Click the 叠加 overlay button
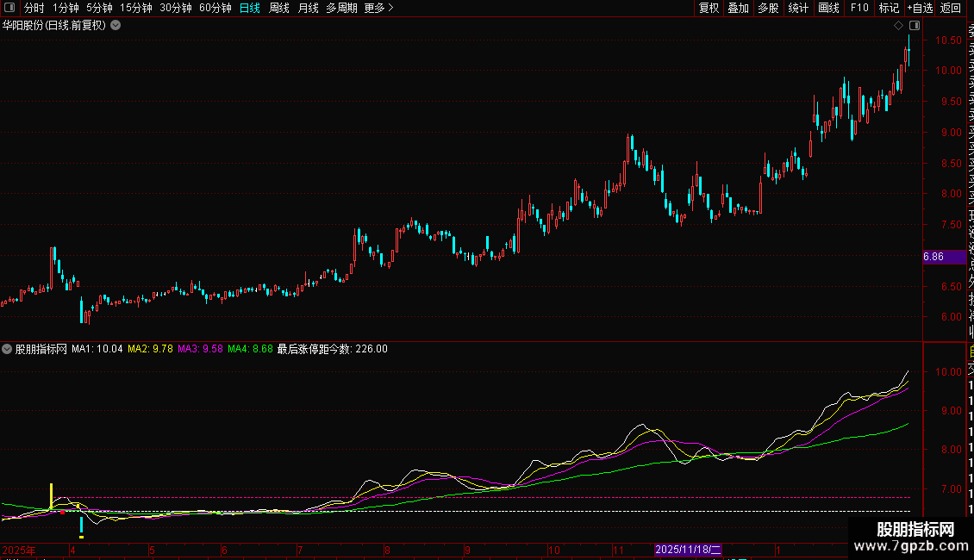 pyautogui.click(x=739, y=8)
